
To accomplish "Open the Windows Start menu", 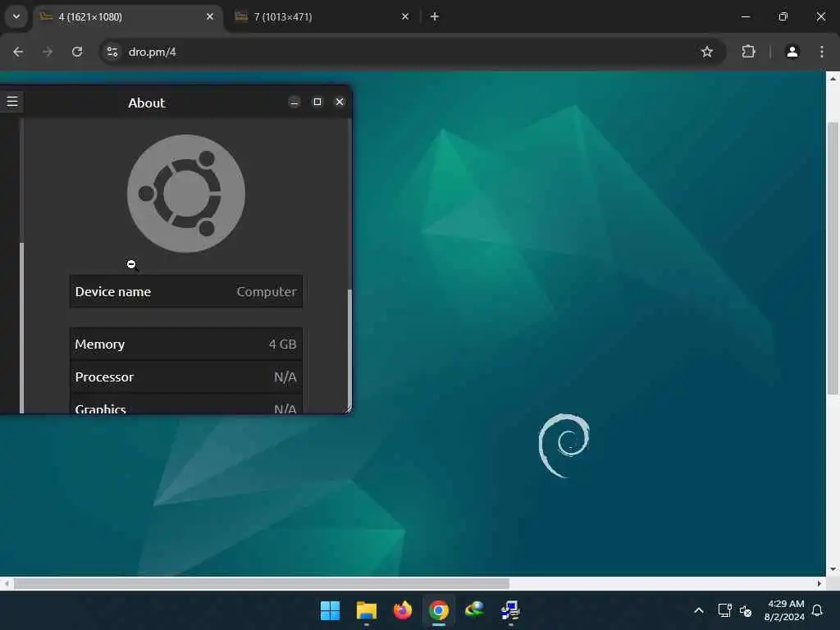I will pyautogui.click(x=330, y=610).
